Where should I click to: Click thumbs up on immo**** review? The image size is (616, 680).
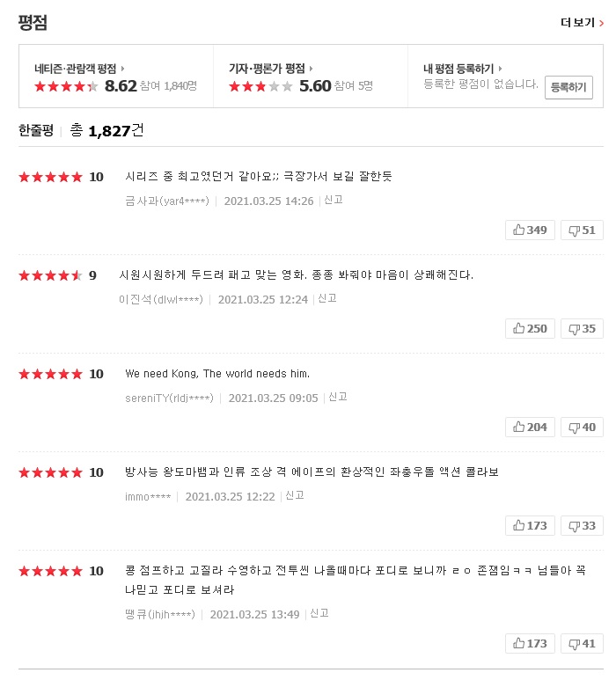(x=530, y=525)
